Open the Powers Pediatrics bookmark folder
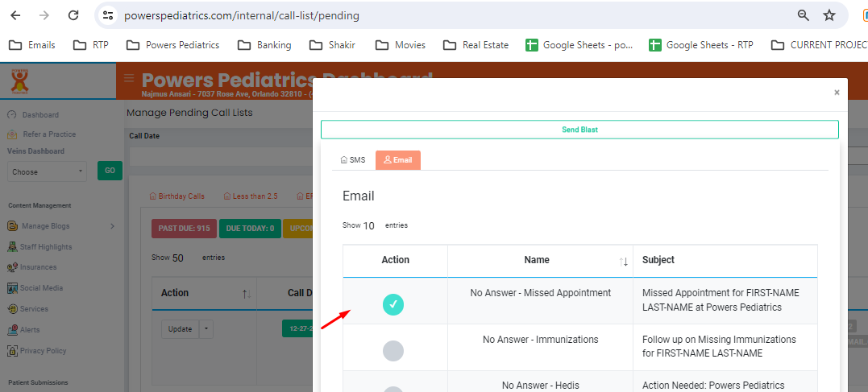Viewport: 868px width, 392px height. 172,45
